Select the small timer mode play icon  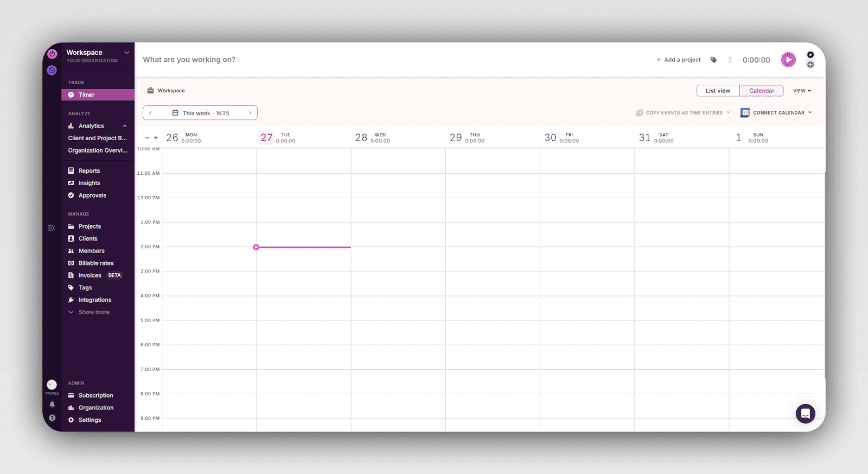coord(810,55)
